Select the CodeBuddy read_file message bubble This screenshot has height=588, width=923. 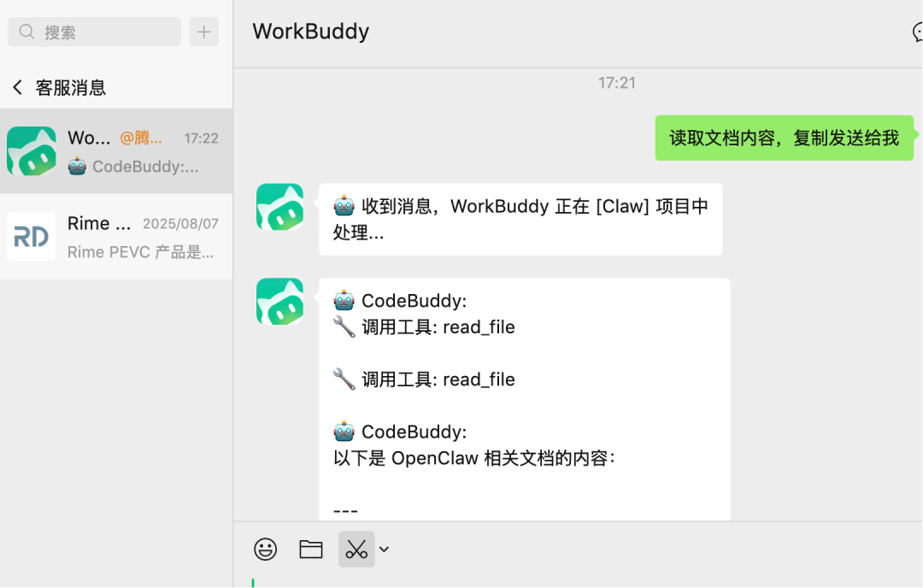point(525,400)
